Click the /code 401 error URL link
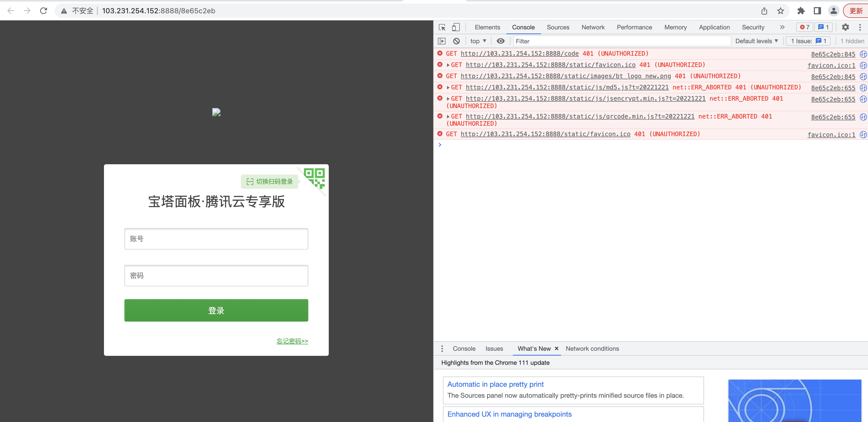Viewport: 868px width, 422px height. pos(520,54)
